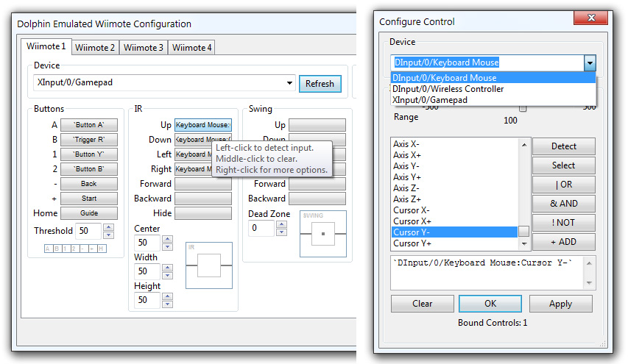Increase the Threshold value with up arrow
This screenshot has height=364, width=628.
(109, 227)
